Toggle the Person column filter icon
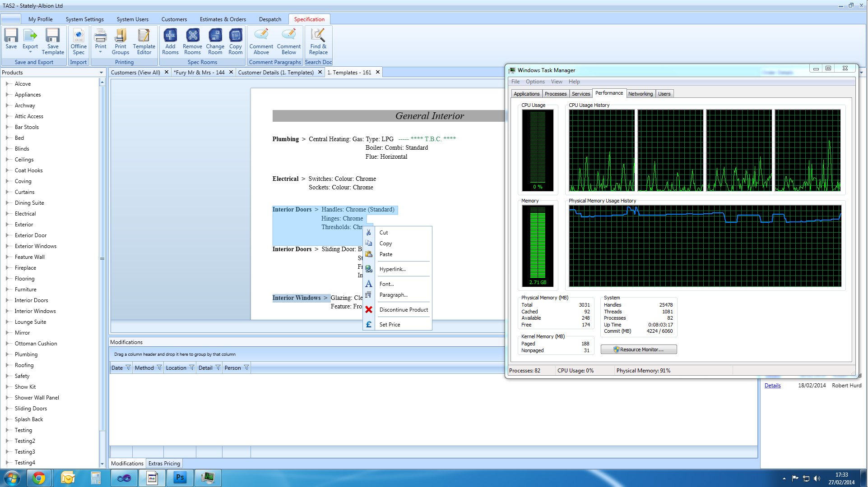The image size is (868, 487). pyautogui.click(x=246, y=368)
